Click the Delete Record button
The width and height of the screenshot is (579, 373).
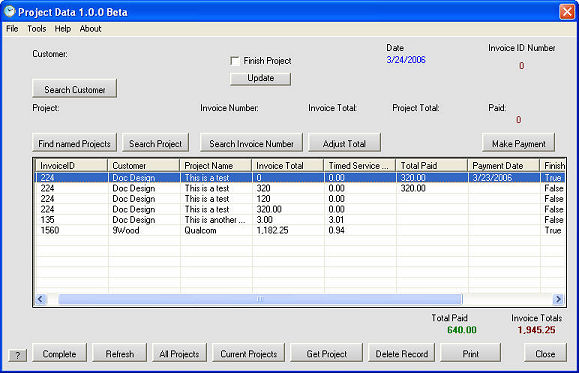coord(401,353)
